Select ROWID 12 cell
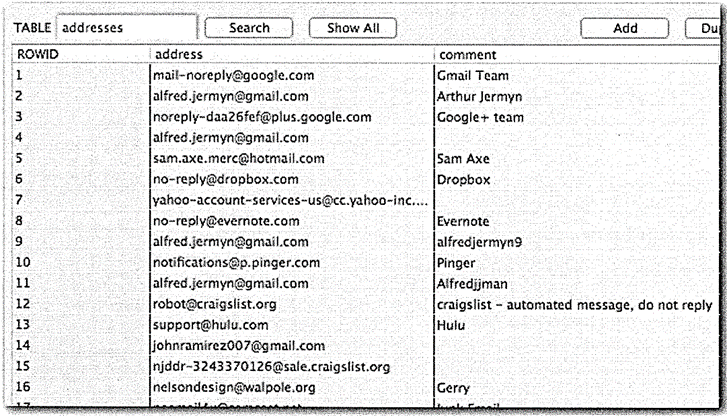The image size is (727, 416). (x=81, y=304)
